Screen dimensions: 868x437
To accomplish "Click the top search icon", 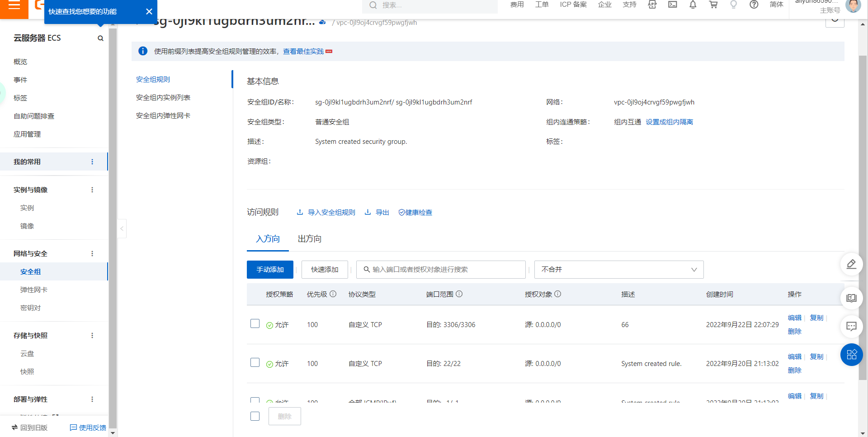I will 373,5.
